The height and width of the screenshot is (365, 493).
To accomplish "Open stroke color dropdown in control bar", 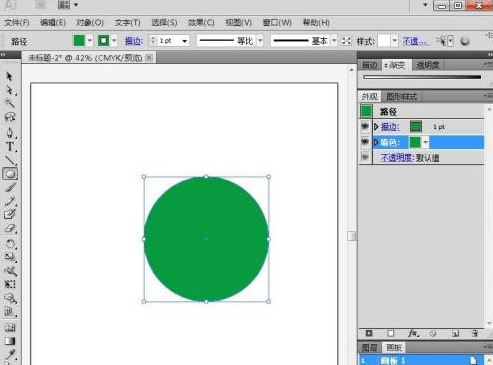I will [114, 41].
